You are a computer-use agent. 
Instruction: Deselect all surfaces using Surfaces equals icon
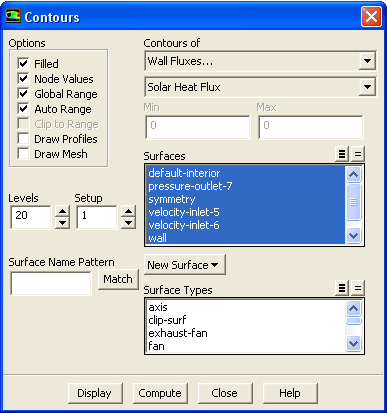click(x=358, y=154)
